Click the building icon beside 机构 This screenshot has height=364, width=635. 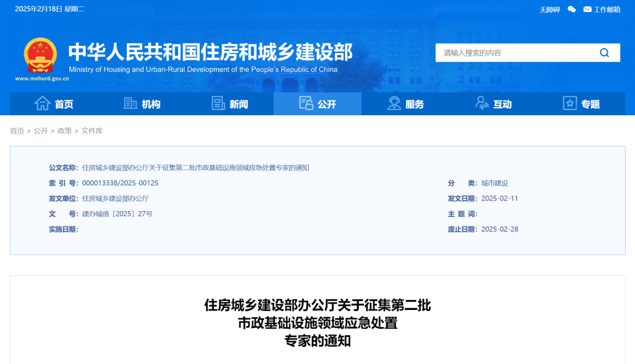coord(130,103)
